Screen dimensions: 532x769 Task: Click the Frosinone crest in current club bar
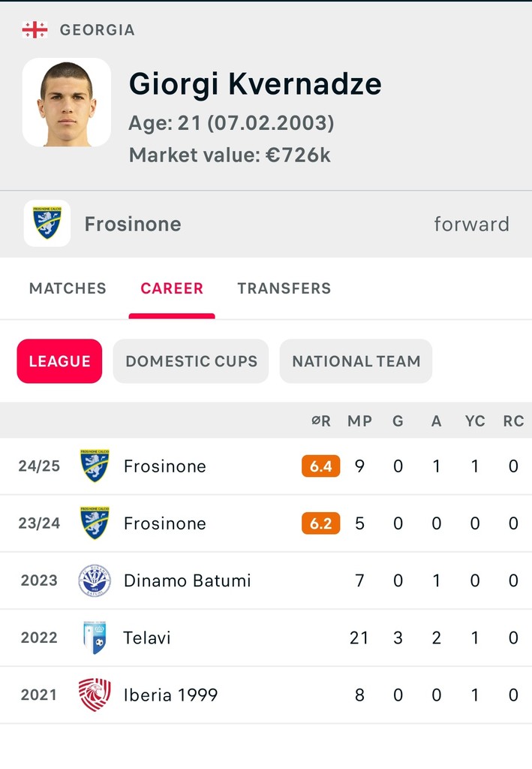pos(47,223)
